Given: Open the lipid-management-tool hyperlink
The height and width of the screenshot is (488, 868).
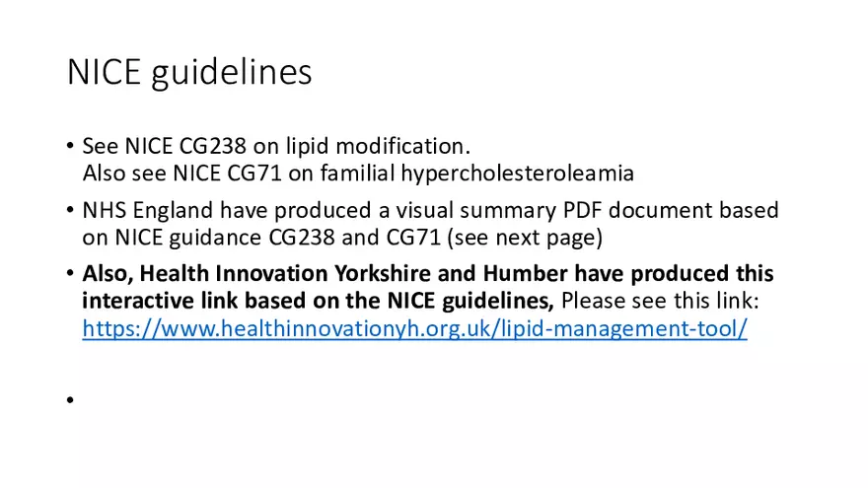Looking at the screenshot, I should (414, 329).
